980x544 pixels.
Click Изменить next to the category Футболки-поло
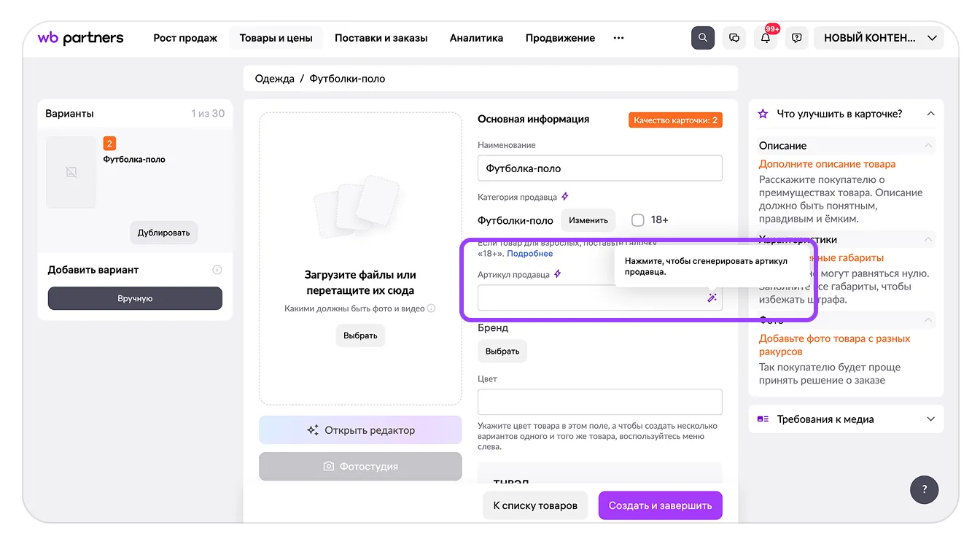point(588,220)
